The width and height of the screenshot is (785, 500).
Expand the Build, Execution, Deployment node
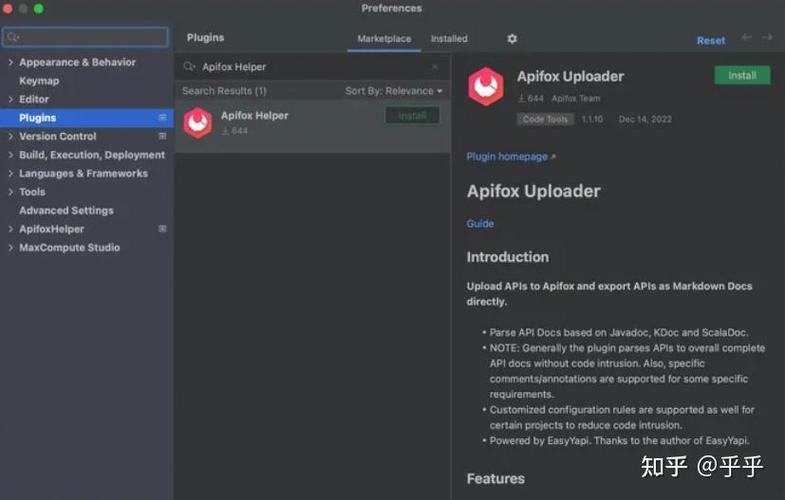11,155
